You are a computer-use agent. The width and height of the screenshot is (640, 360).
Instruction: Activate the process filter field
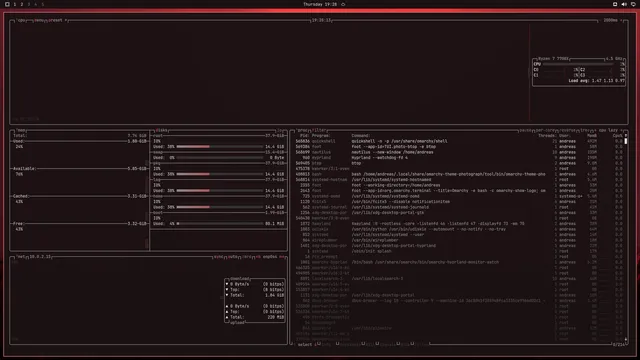320,130
